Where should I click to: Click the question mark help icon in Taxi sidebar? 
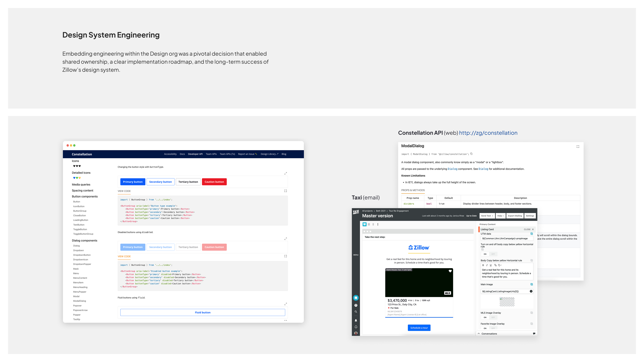click(x=356, y=305)
